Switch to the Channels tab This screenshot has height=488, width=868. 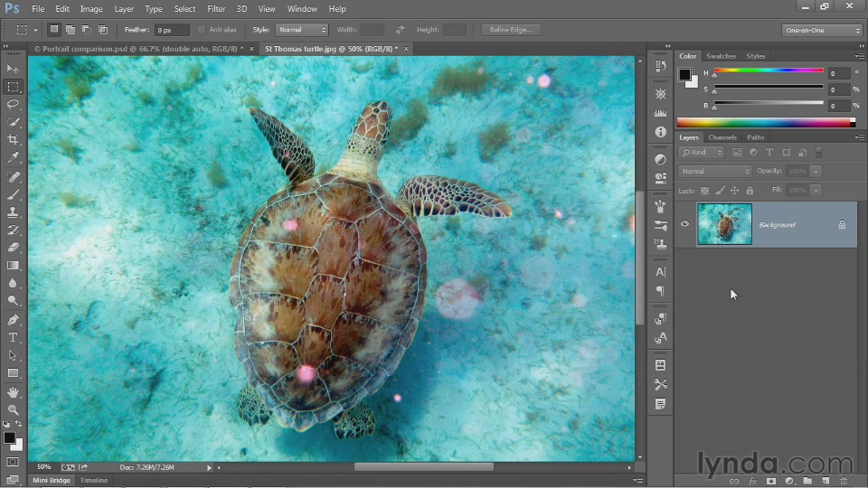(722, 137)
